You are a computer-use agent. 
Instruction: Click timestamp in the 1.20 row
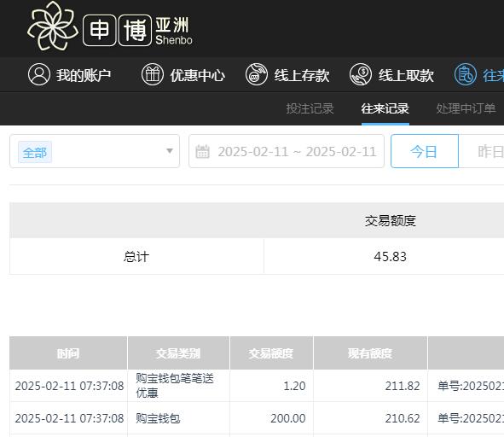click(69, 386)
